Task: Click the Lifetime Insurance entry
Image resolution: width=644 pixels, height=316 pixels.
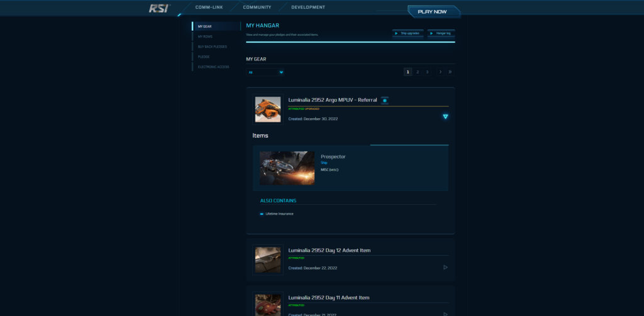Action: (279, 214)
